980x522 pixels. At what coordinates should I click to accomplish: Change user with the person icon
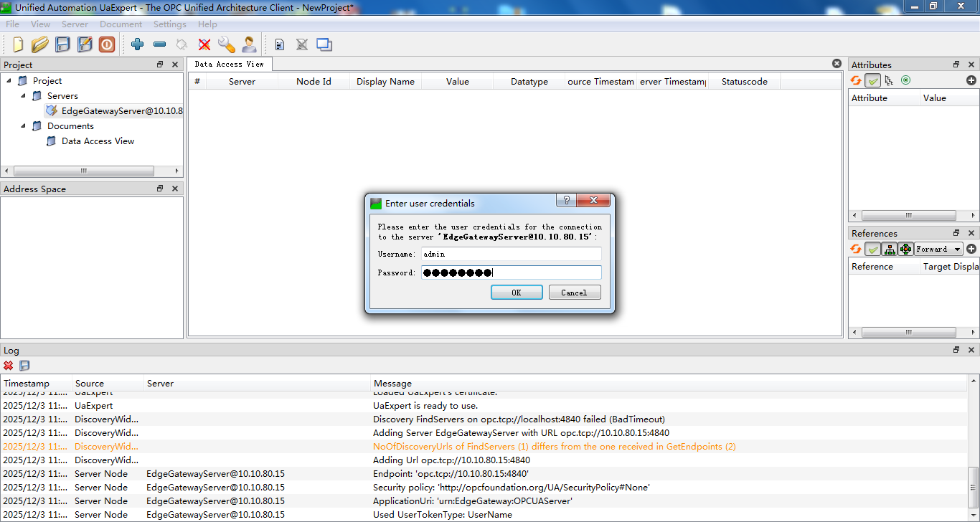pos(249,44)
